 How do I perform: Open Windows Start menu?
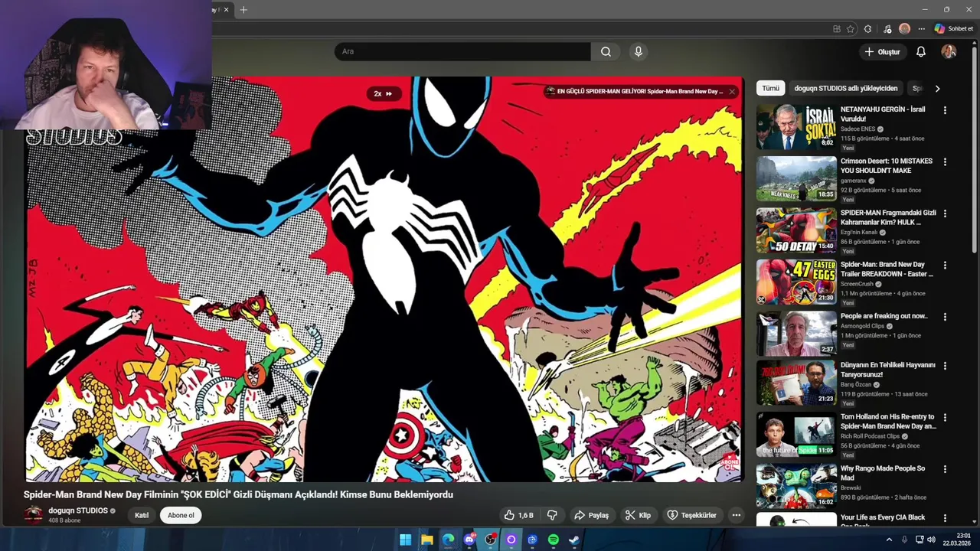coord(405,540)
